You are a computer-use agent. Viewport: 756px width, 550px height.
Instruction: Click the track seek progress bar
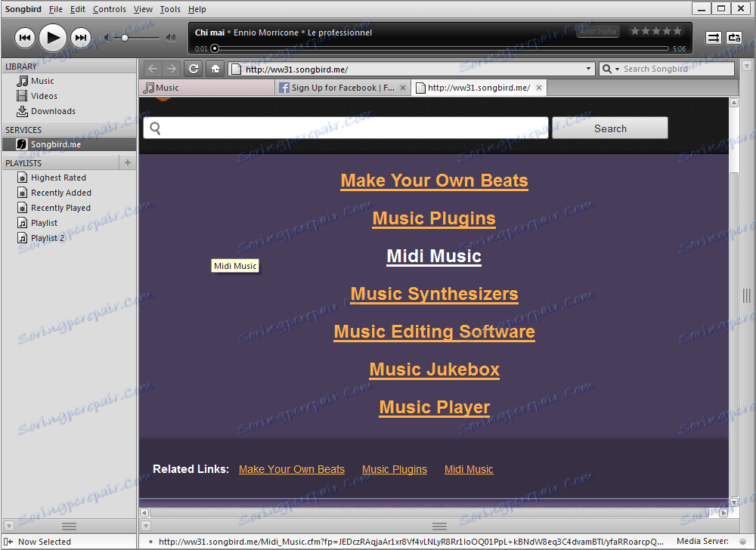pos(442,48)
